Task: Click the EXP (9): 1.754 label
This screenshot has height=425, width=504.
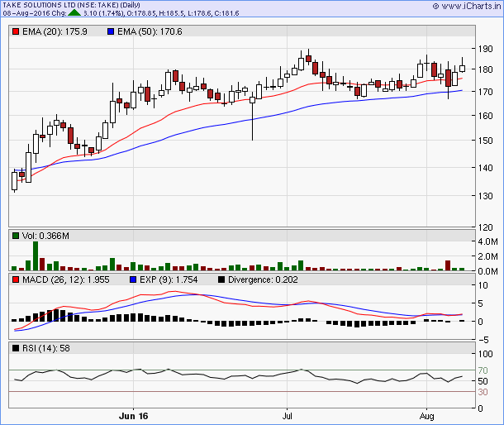Action: tap(169, 279)
